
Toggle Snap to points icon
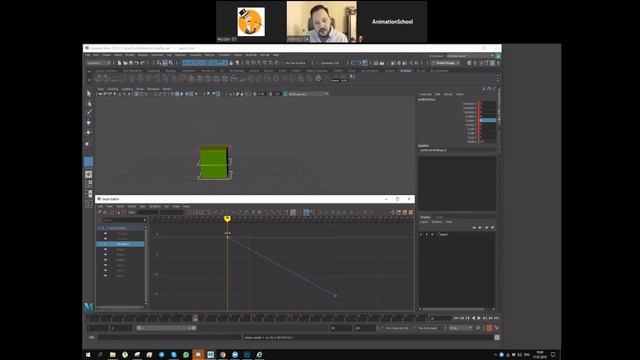259,63
